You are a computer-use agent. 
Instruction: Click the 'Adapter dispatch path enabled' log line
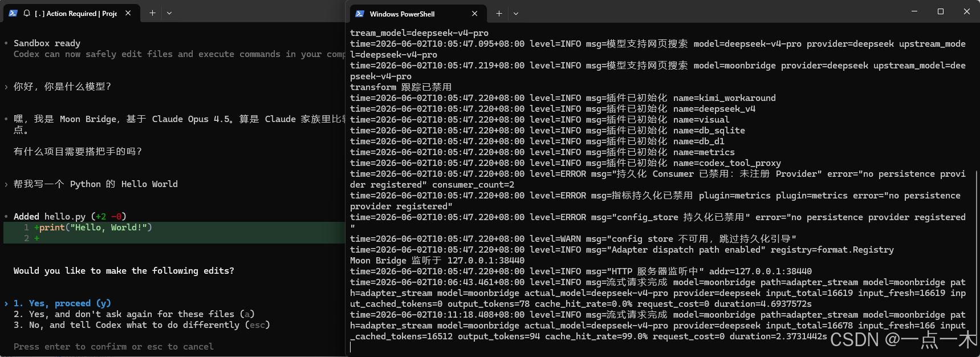pos(622,250)
